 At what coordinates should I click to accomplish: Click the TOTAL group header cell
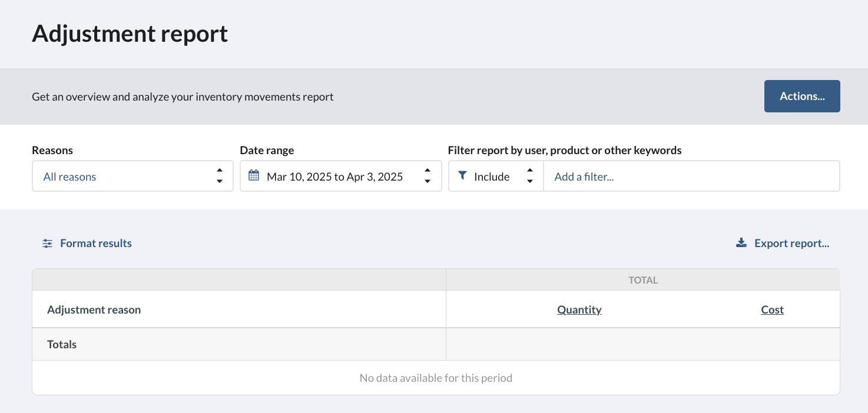click(642, 281)
